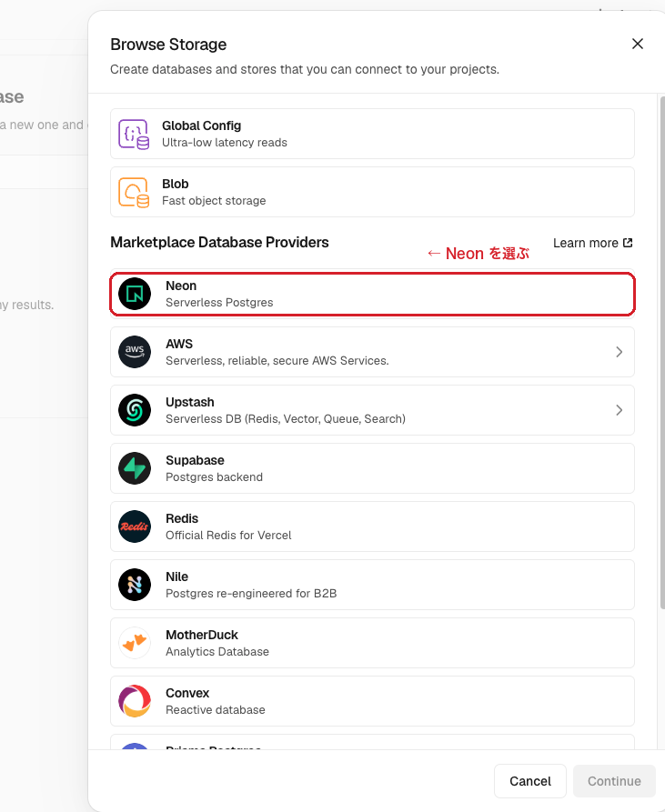
Task: Click the Supabase logo icon
Action: pyautogui.click(x=135, y=468)
